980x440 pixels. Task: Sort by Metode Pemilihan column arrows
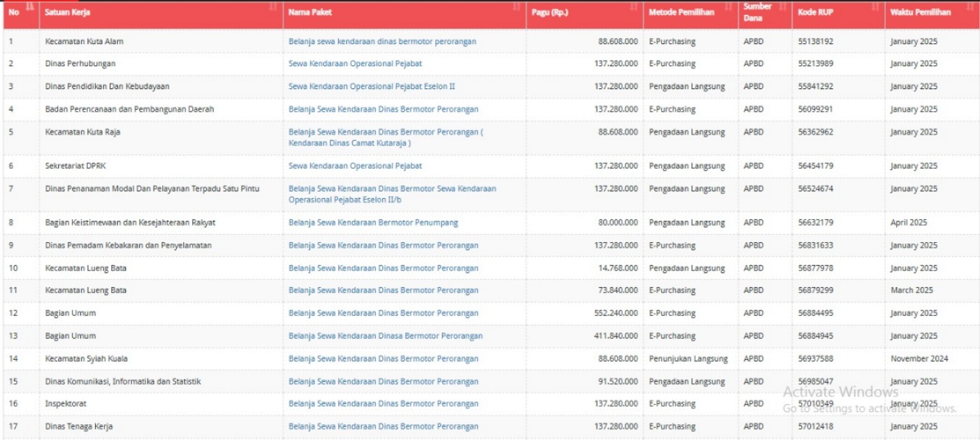729,7
